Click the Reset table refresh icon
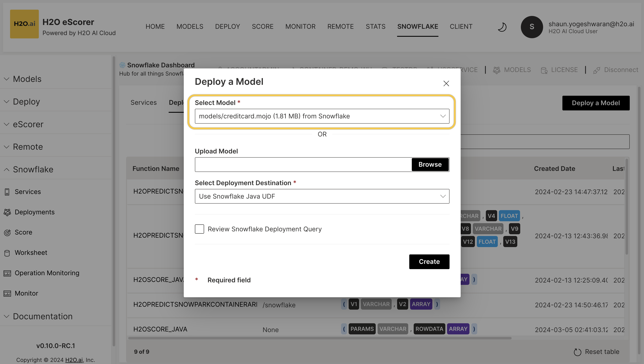Viewport: 644px width, 364px height. pos(577,352)
